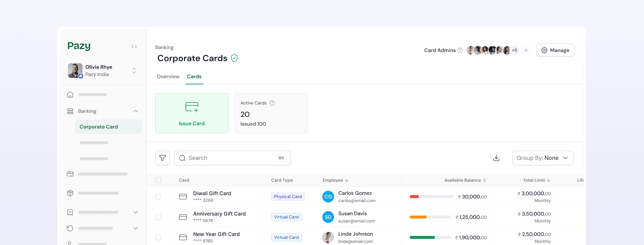Click the package box sidebar icon
The height and width of the screenshot is (245, 644).
pyautogui.click(x=70, y=193)
